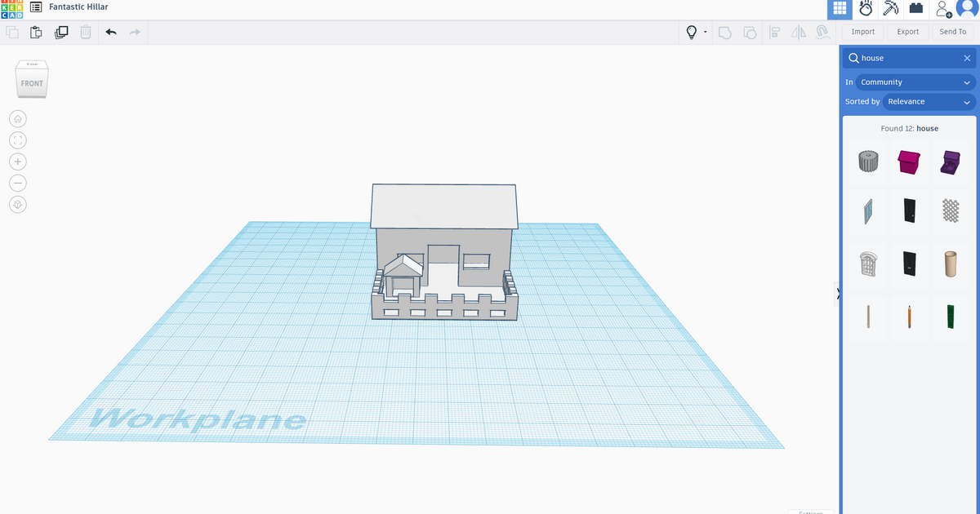Select the gray lattice grid thumbnail
This screenshot has height=514, width=980.
point(950,211)
